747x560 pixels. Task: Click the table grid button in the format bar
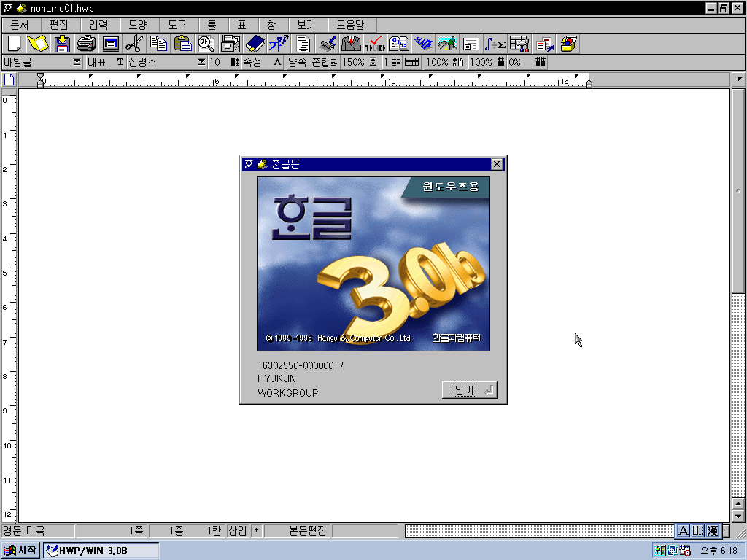click(x=411, y=62)
